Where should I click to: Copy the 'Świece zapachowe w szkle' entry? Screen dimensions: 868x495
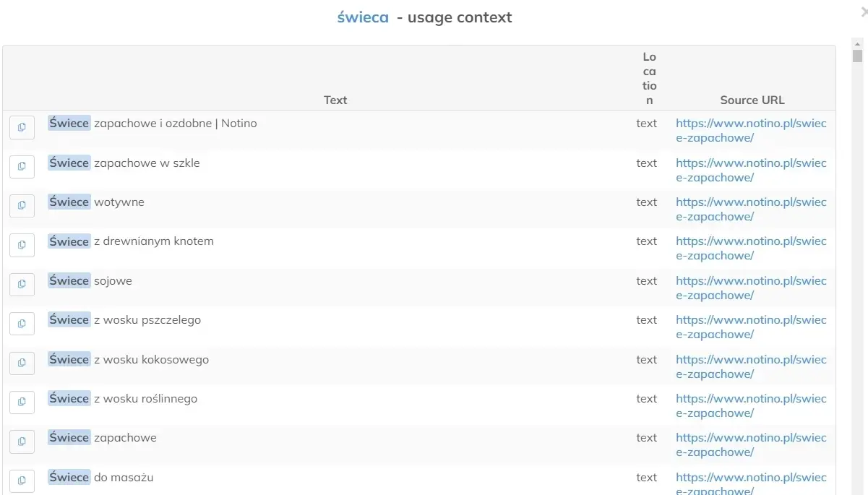coord(22,166)
